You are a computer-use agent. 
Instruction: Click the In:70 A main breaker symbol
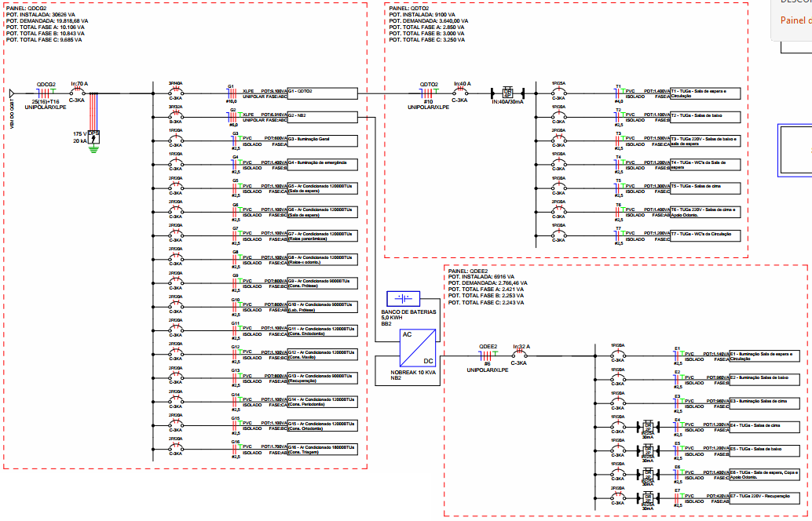[x=79, y=93]
